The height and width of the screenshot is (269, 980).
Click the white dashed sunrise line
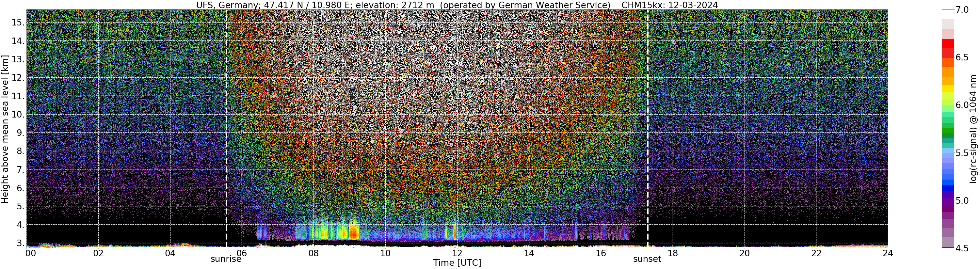226,129
